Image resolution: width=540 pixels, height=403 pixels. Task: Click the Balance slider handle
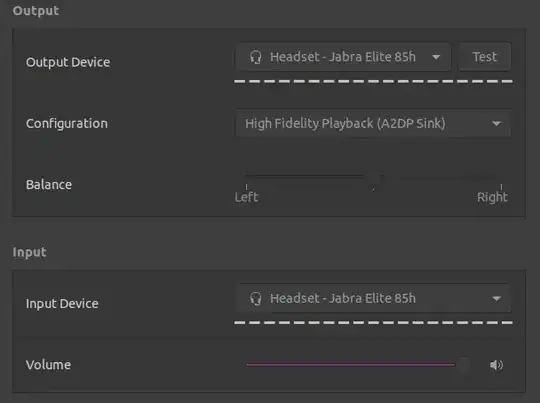point(374,176)
